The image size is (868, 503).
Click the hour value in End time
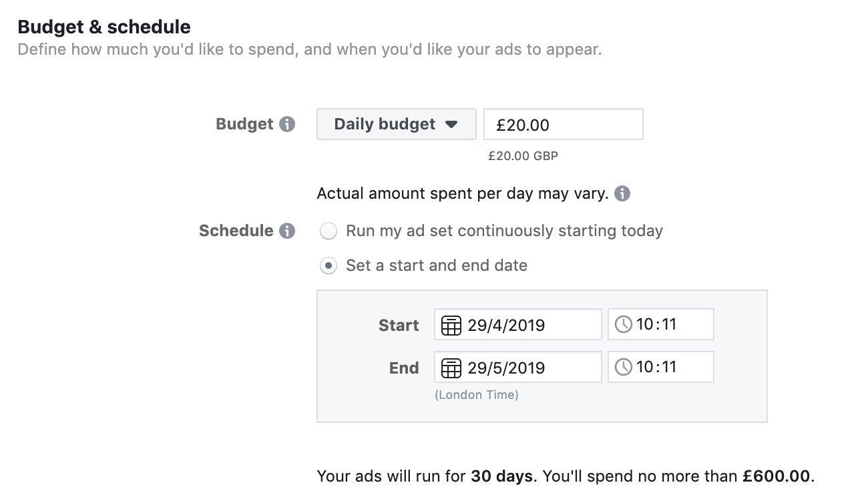[x=644, y=367]
